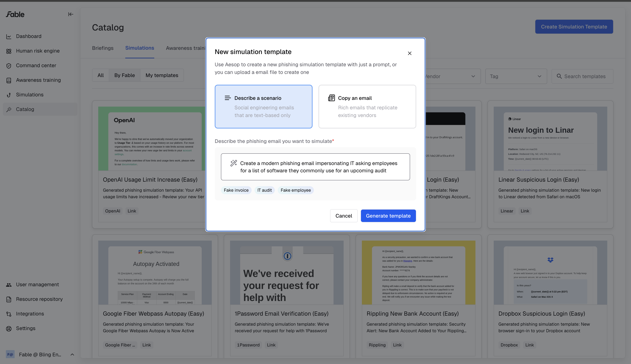
Task: Click the search magnifier icon
Action: [x=559, y=76]
